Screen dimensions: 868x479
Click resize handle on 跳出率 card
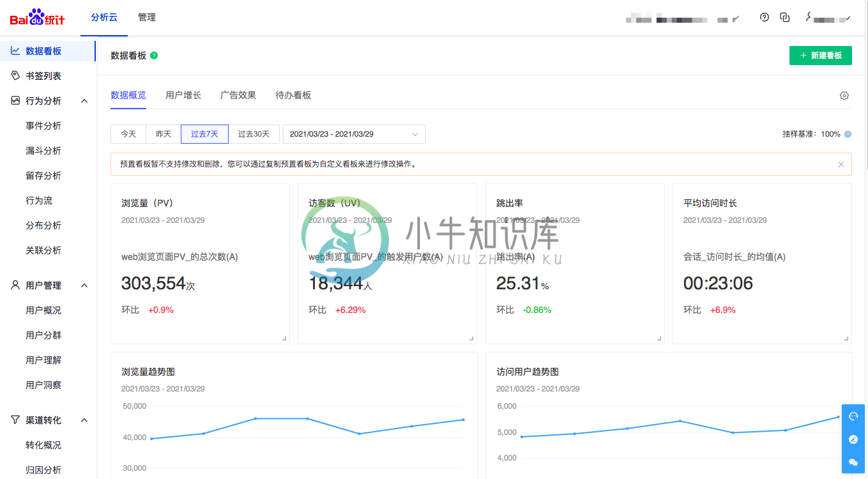(x=659, y=338)
